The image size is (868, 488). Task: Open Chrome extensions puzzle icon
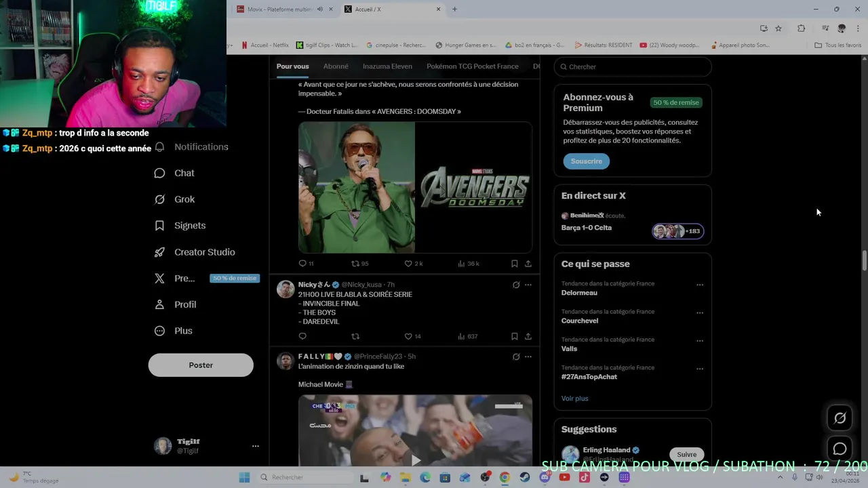pyautogui.click(x=801, y=28)
